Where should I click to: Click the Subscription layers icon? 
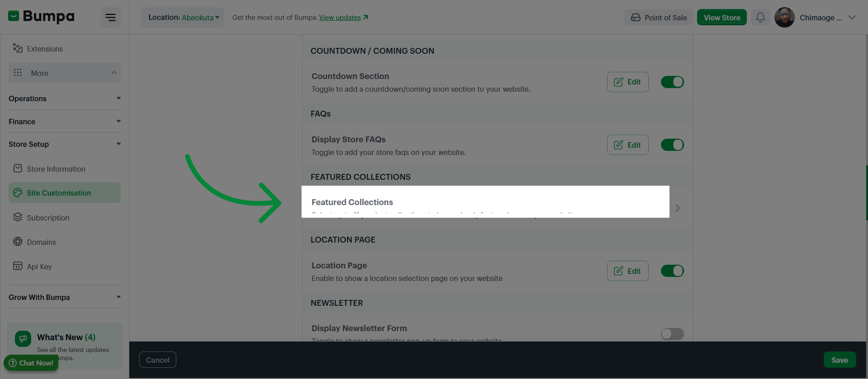coord(18,217)
